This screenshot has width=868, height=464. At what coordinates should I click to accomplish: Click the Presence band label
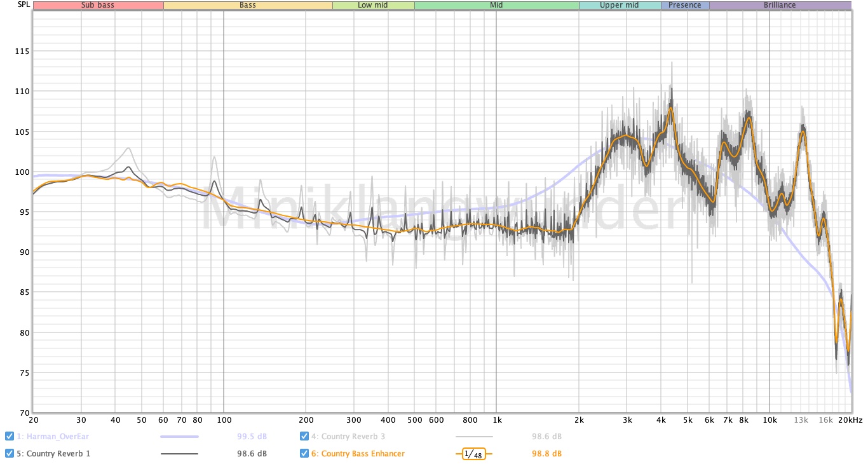(x=685, y=5)
